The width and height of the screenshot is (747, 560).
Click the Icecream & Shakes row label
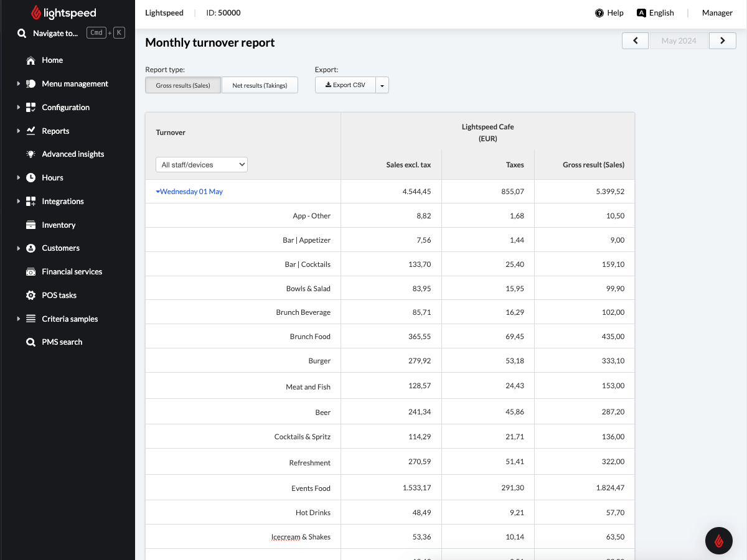(x=301, y=537)
